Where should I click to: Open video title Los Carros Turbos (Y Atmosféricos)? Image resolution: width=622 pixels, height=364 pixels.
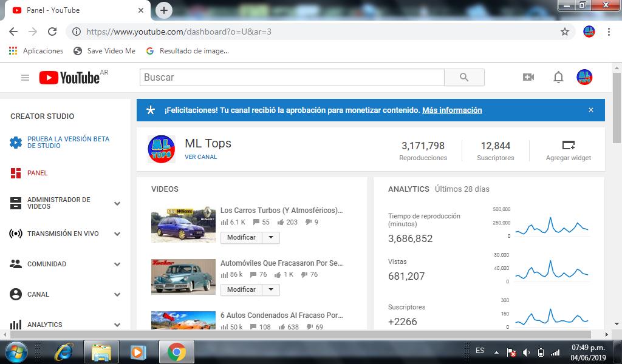(282, 211)
